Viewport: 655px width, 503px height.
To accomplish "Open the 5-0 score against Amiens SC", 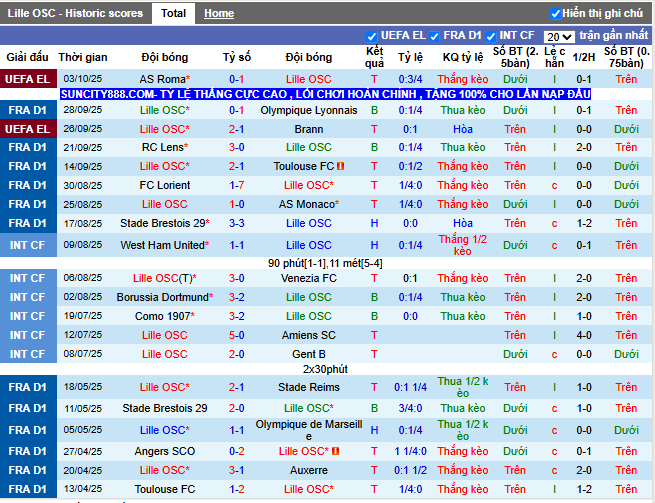I will point(236,335).
